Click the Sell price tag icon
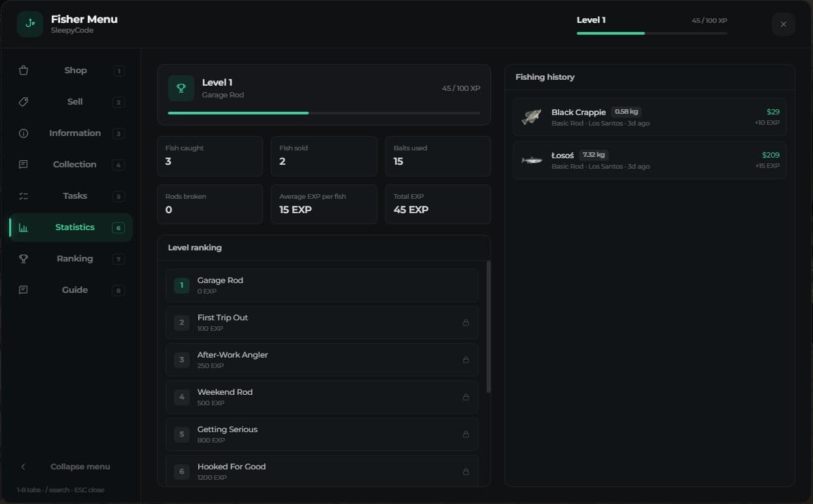813x504 pixels. tap(24, 102)
